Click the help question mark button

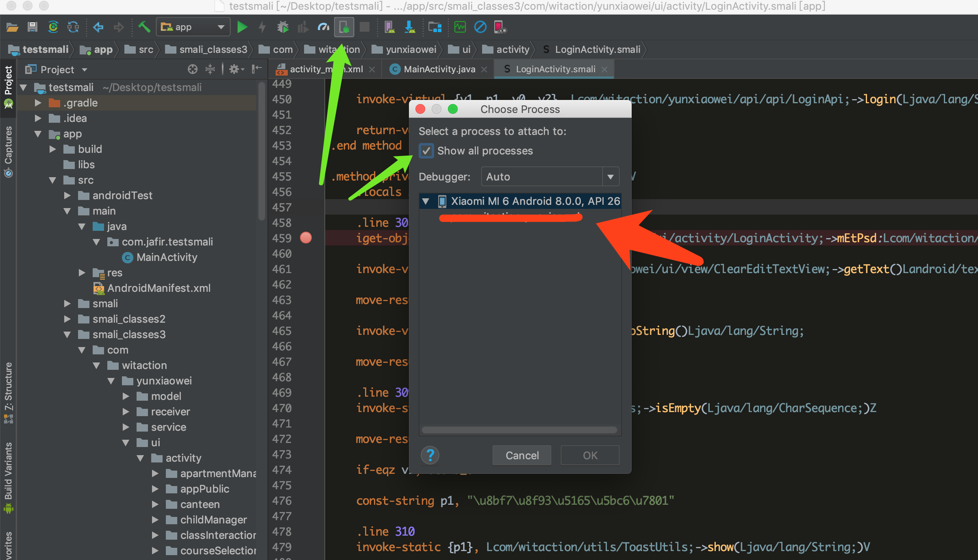pyautogui.click(x=430, y=455)
